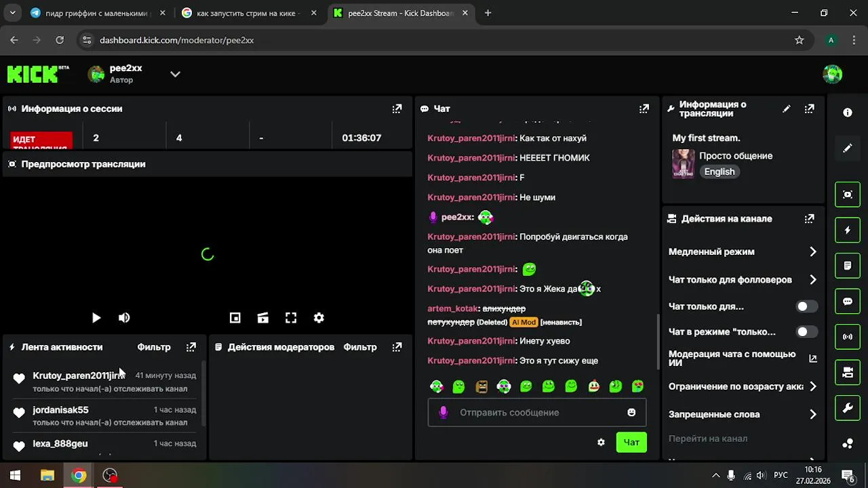Focus the Отправить сообщение input field
The width and height of the screenshot is (868, 488).
(537, 412)
